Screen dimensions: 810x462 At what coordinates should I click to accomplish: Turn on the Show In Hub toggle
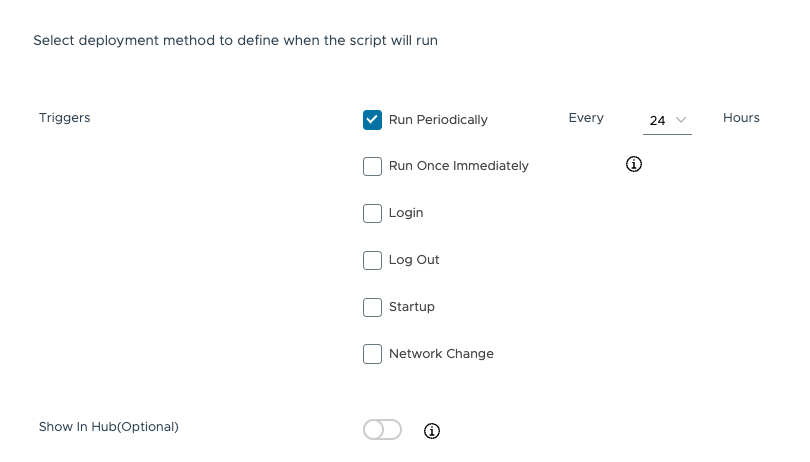click(382, 430)
